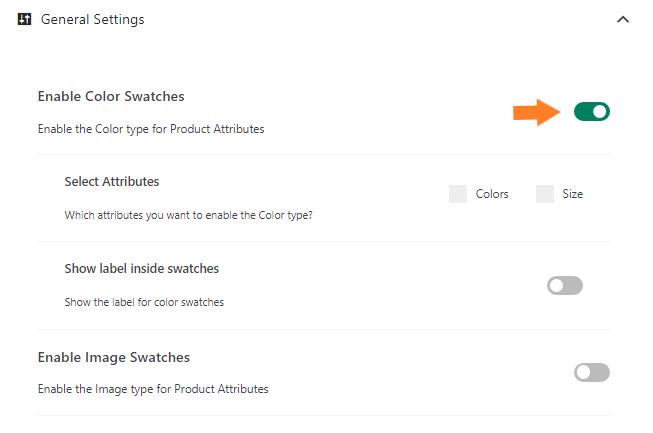Click the orange arrow pointer graphic

tap(536, 112)
